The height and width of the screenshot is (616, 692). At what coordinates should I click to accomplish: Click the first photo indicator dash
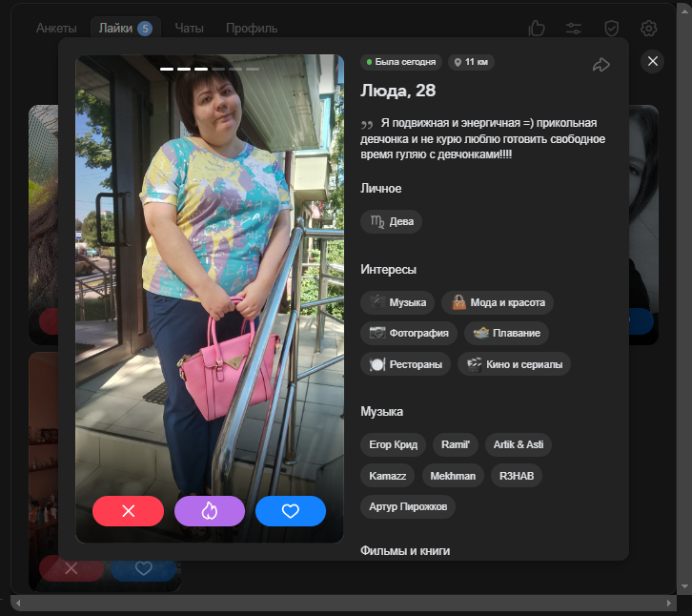pos(167,70)
